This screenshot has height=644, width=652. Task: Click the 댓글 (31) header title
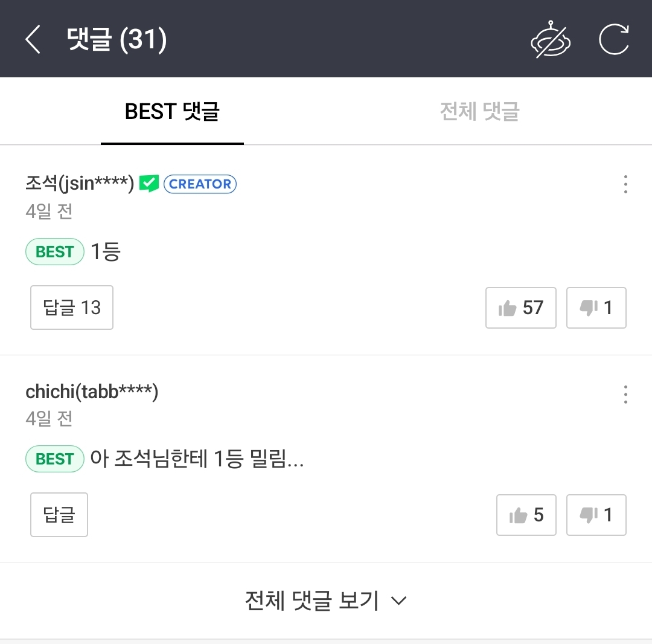point(117,40)
